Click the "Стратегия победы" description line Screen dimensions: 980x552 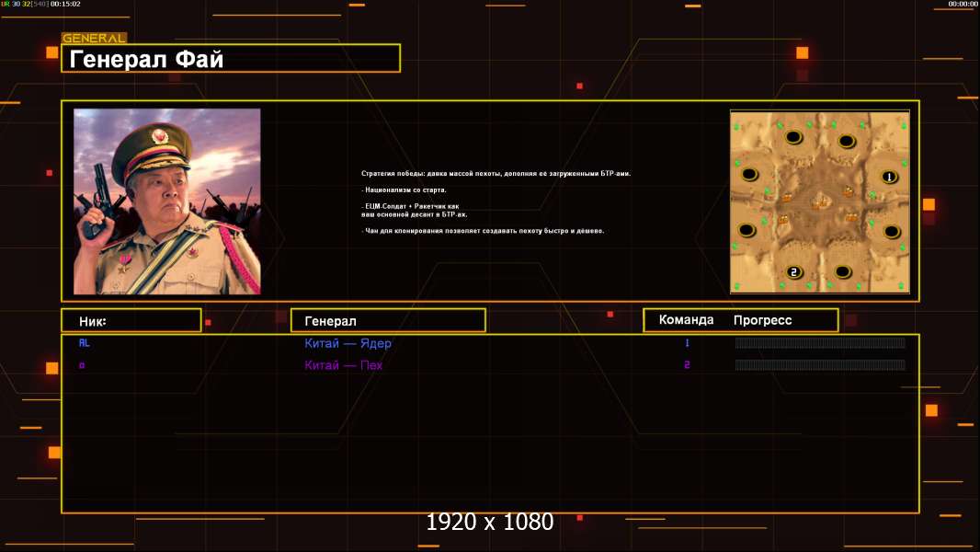(x=496, y=173)
